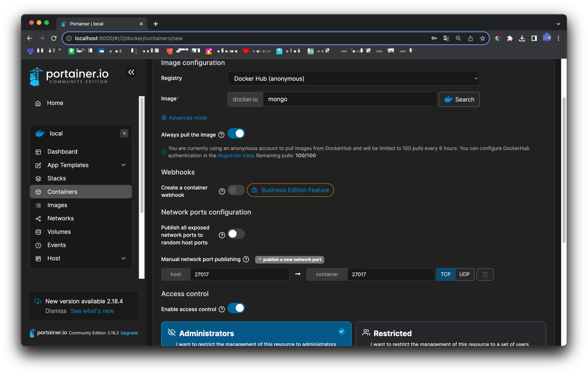This screenshot has height=374, width=588.
Task: Open the Registry dropdown Docker Hub (anonymous)
Action: click(x=353, y=79)
